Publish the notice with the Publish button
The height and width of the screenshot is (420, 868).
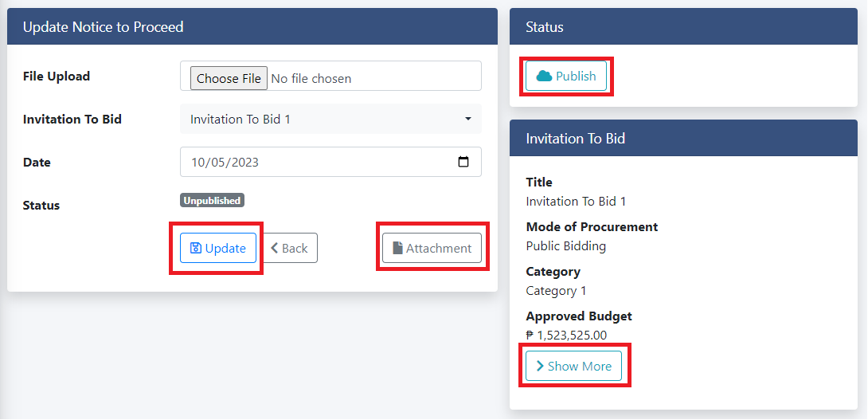(x=565, y=76)
